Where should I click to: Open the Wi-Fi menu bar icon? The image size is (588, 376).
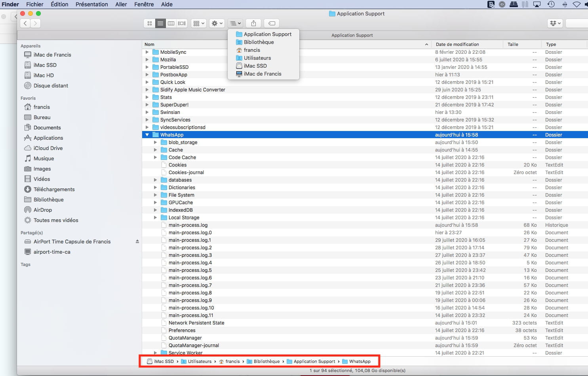pyautogui.click(x=577, y=4)
